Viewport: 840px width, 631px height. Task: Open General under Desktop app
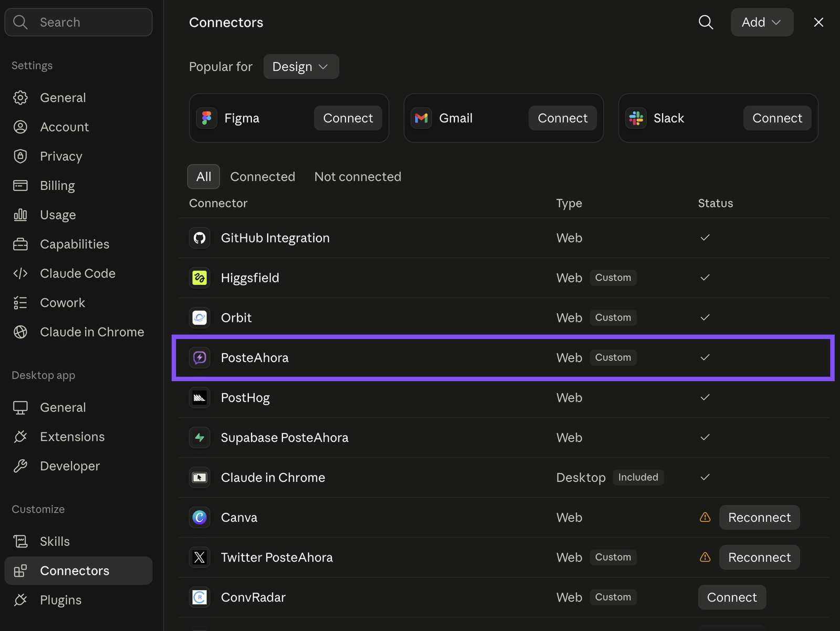coord(78,408)
